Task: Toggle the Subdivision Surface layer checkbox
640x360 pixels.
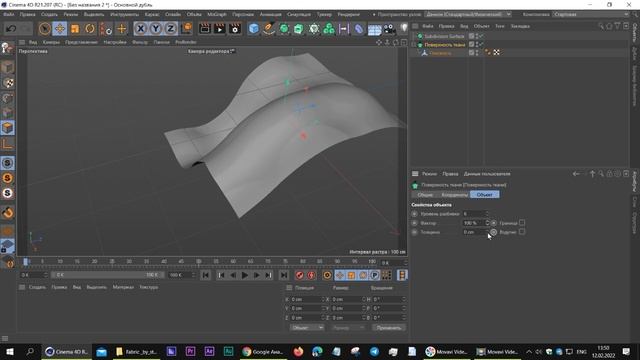Action: pos(471,36)
